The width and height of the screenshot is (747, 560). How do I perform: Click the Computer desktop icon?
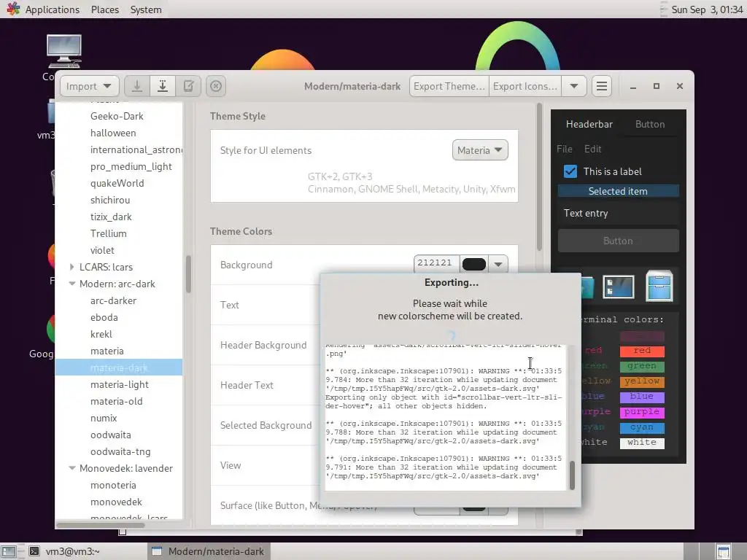(63, 52)
